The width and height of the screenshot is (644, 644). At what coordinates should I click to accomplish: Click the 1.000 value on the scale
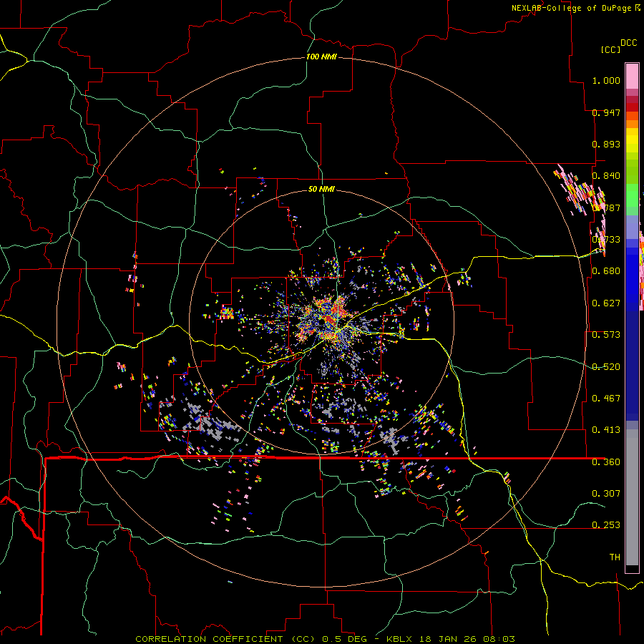pos(606,80)
